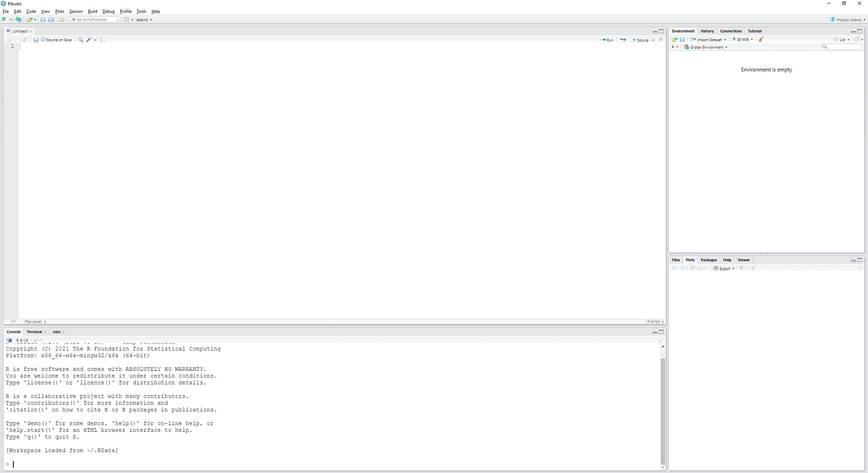Open code tools wand menu in editor
868x473 pixels.
point(88,40)
